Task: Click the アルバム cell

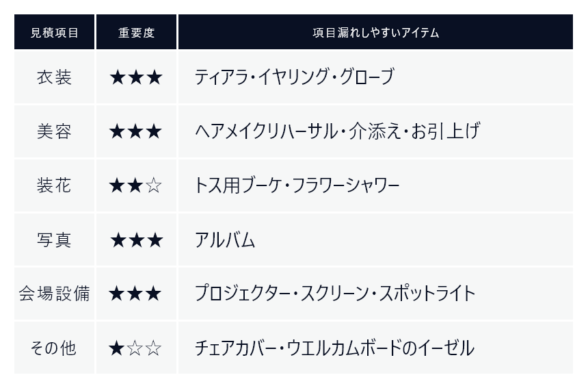Action: pos(375,240)
